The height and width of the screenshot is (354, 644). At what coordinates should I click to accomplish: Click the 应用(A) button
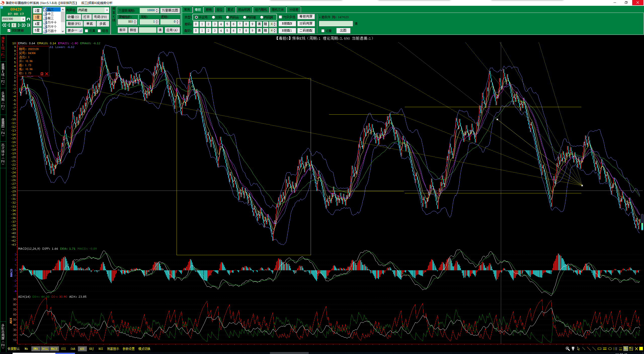(172, 30)
